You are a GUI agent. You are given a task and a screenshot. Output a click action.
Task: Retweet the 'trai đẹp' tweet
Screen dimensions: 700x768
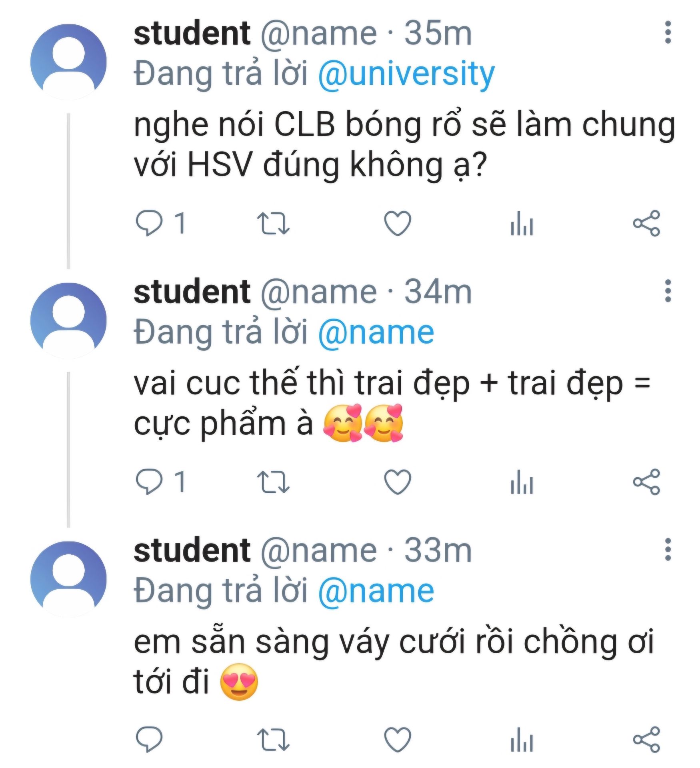coord(273,482)
